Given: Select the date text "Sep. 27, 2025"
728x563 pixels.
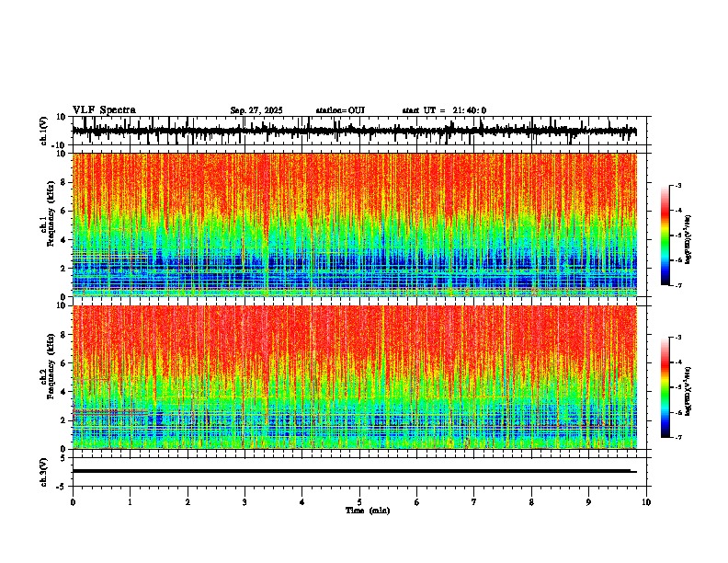Looking at the screenshot, I should pos(256,110).
